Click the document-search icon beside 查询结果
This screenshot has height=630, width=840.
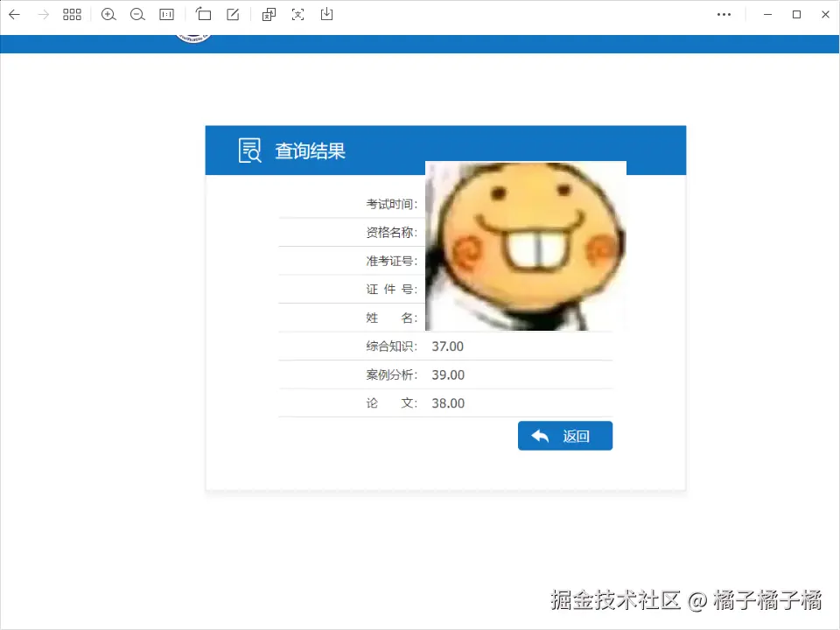tap(249, 150)
